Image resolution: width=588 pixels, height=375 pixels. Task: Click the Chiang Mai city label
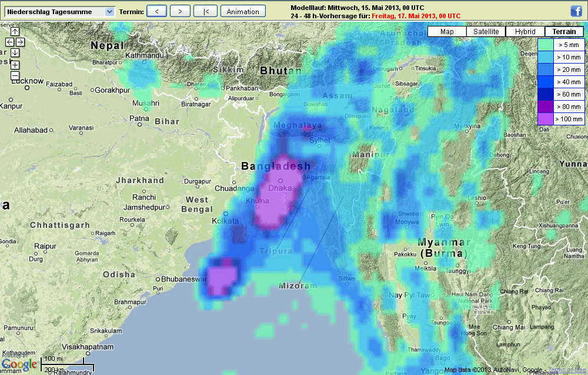(x=509, y=327)
